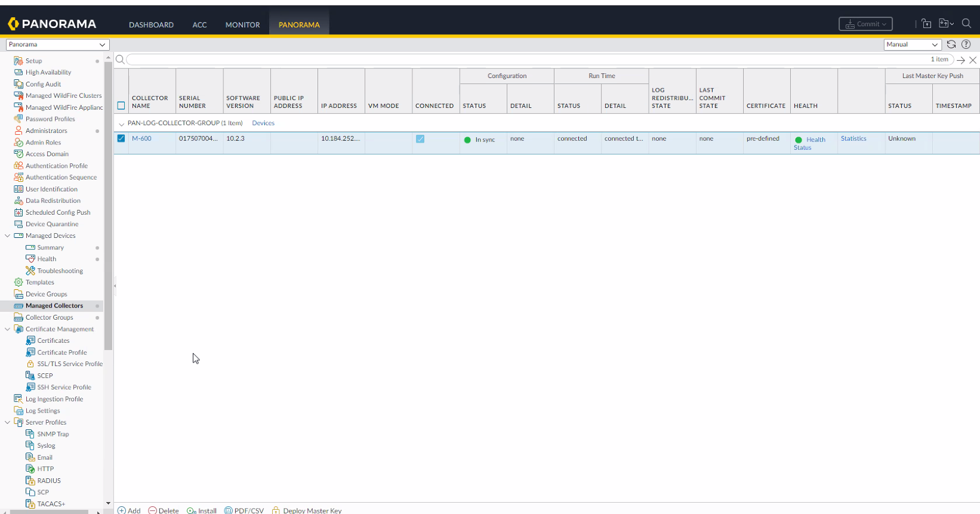Click the search magnifier icon in top bar
Screen dimensions: 980x514
click(966, 24)
